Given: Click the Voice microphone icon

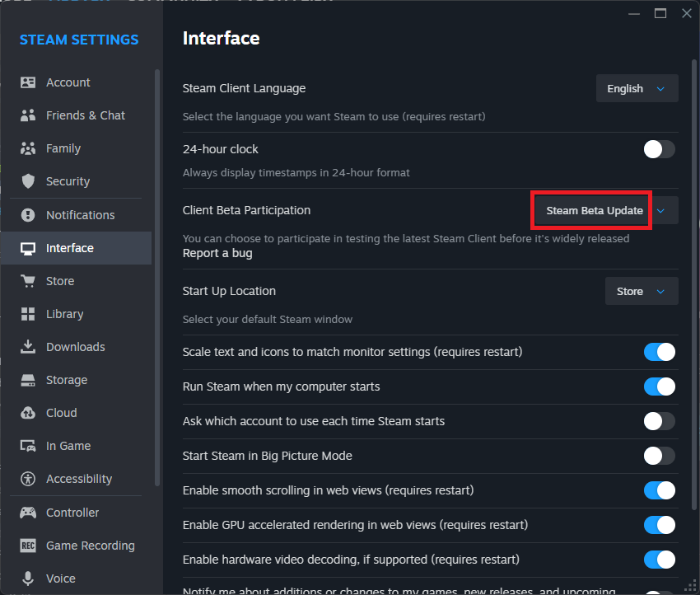Looking at the screenshot, I should tap(28, 579).
